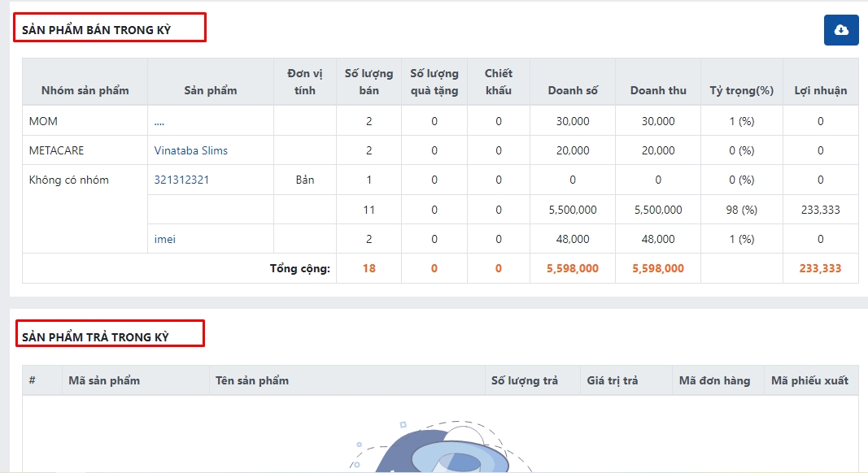Click the Mã sản phẩm column header

click(104, 380)
